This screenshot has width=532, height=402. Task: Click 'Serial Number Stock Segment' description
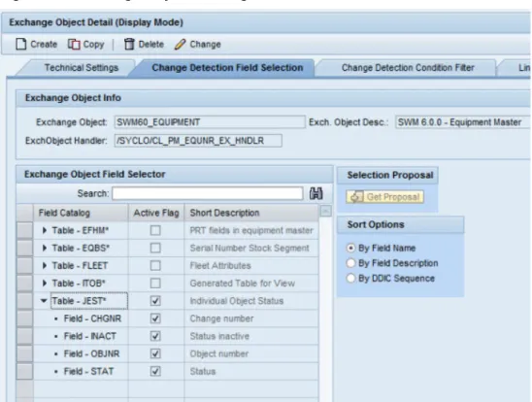point(249,249)
